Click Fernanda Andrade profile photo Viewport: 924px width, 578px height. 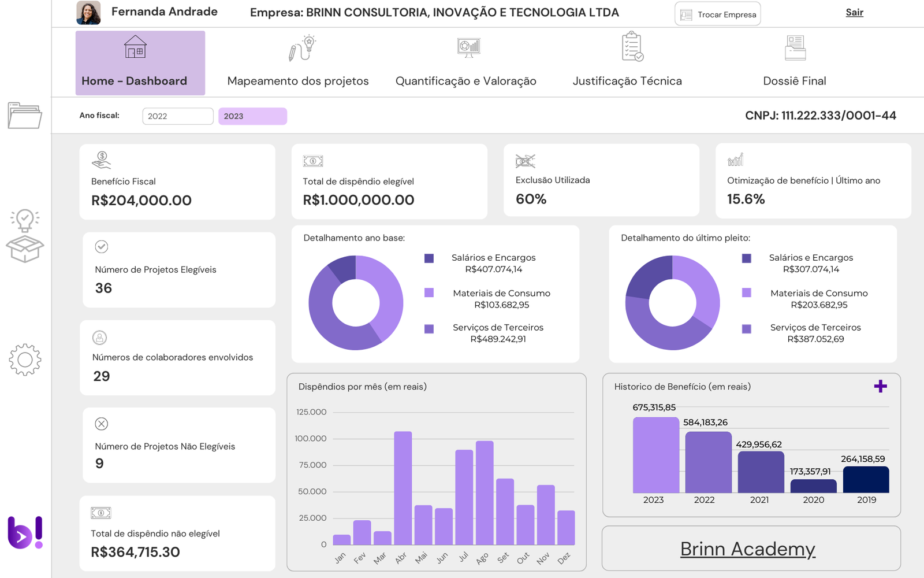pyautogui.click(x=88, y=13)
